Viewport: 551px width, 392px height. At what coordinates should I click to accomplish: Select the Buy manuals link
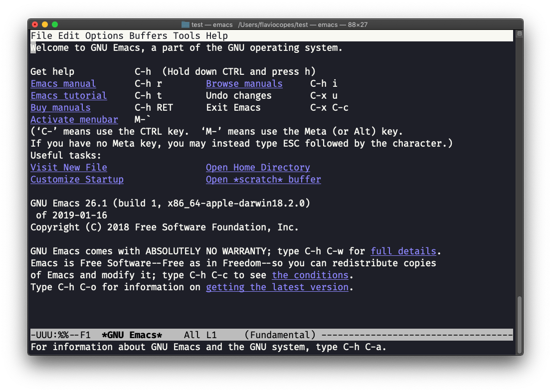[x=60, y=108]
